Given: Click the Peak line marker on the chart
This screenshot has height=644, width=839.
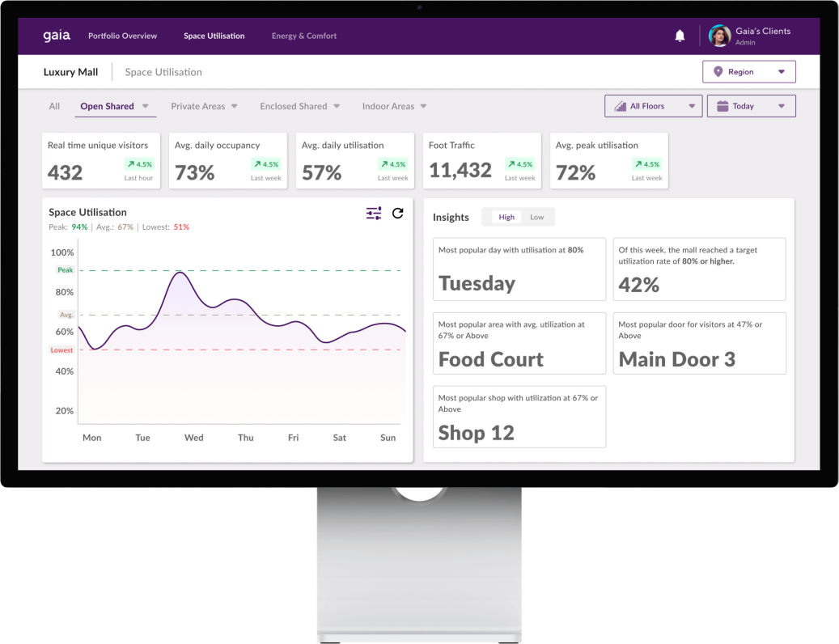Looking at the screenshot, I should point(64,269).
